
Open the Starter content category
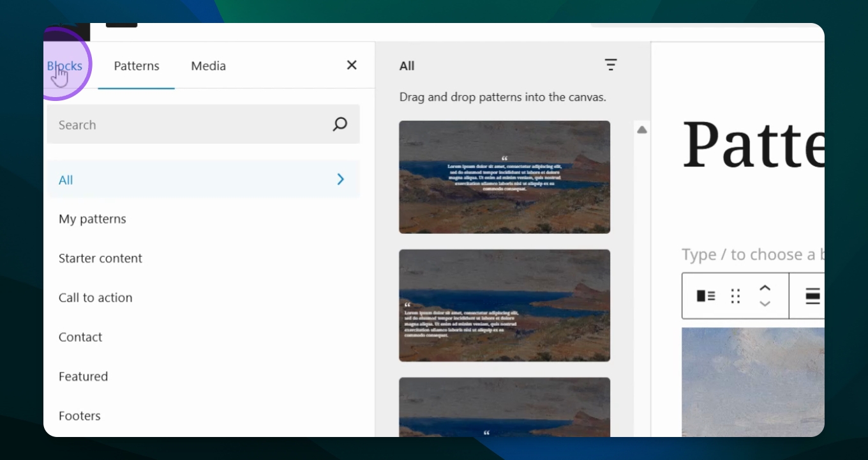tap(100, 258)
